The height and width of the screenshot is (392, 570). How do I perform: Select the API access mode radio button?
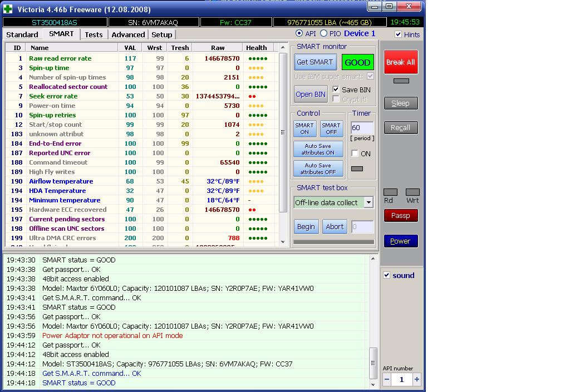[x=299, y=33]
